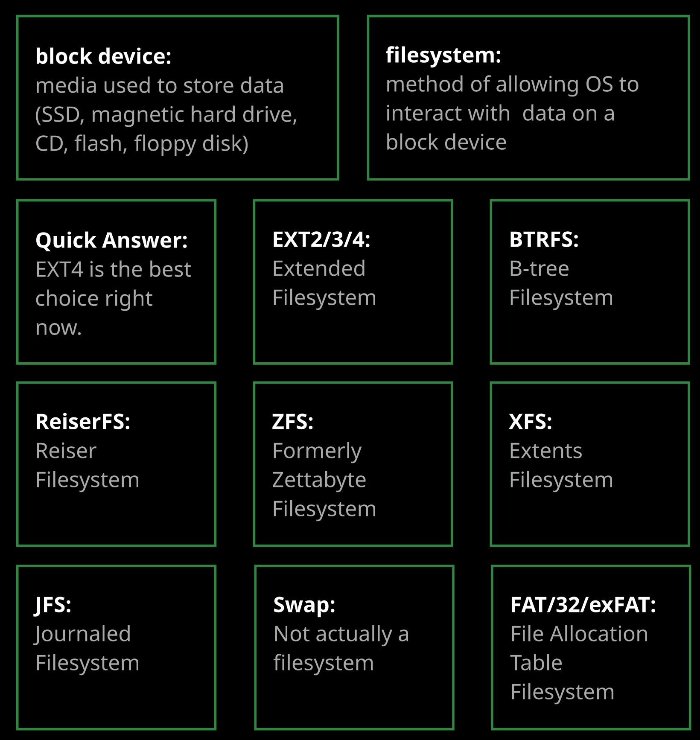Click the 'filesystem:' heading
700x740 pixels.
[x=443, y=55]
